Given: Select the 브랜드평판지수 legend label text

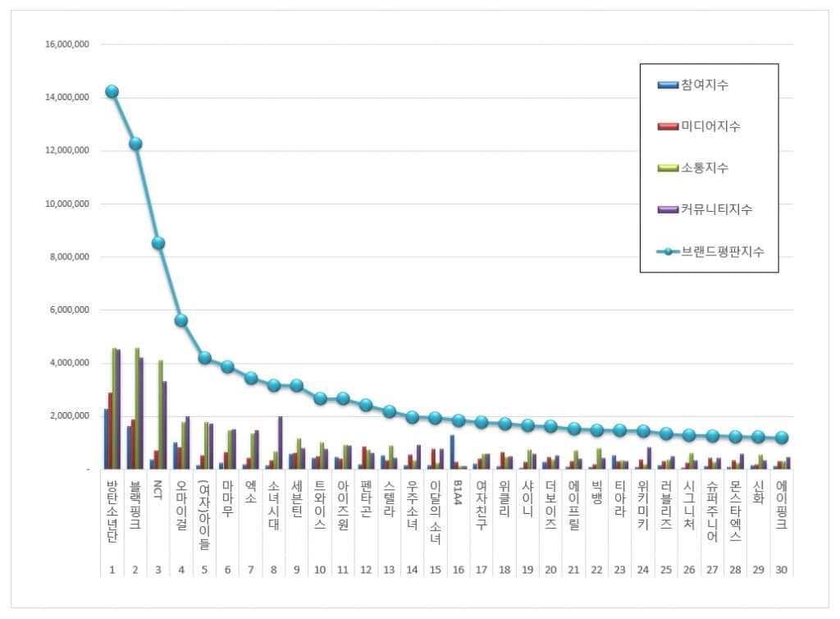Looking at the screenshot, I should coord(722,251).
